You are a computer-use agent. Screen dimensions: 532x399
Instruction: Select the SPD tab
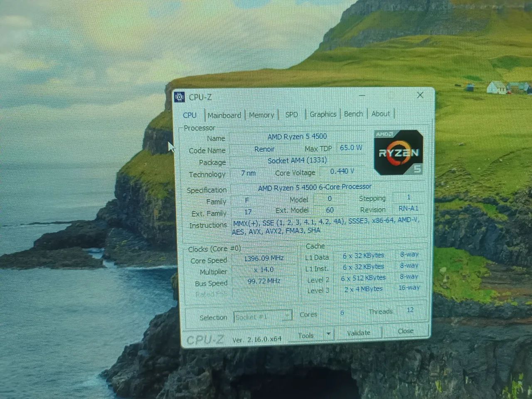(292, 114)
